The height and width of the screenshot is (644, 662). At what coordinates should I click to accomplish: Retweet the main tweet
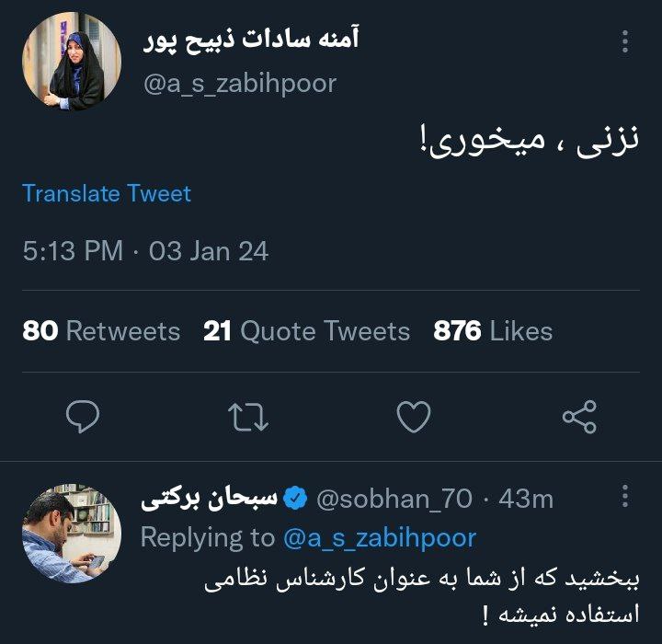tap(248, 419)
